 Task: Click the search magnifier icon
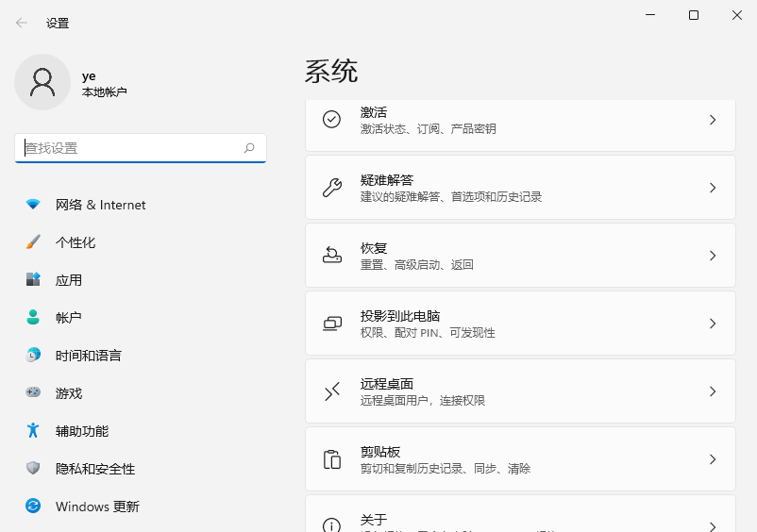pyautogui.click(x=250, y=148)
